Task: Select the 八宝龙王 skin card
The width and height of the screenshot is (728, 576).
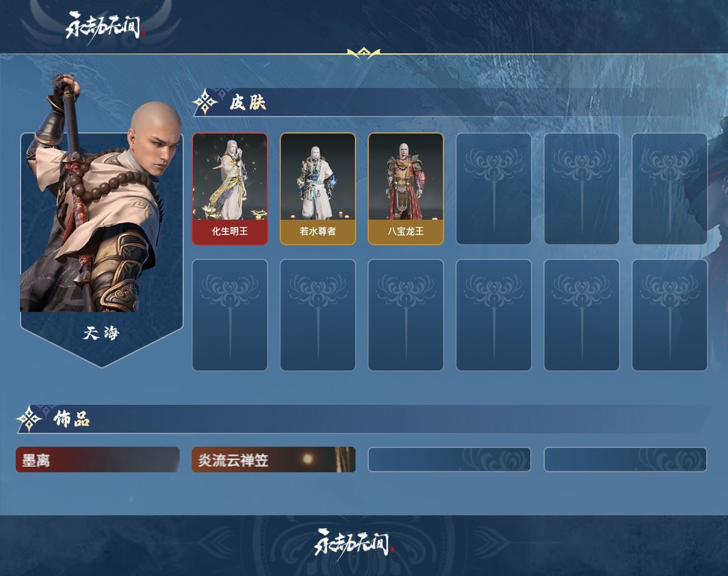Action: tap(406, 189)
